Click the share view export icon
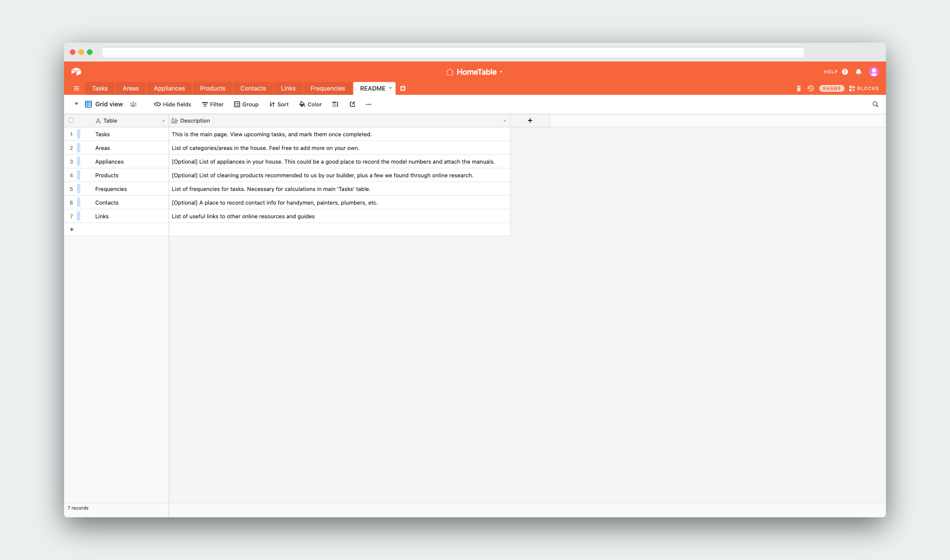The height and width of the screenshot is (560, 950). point(352,104)
